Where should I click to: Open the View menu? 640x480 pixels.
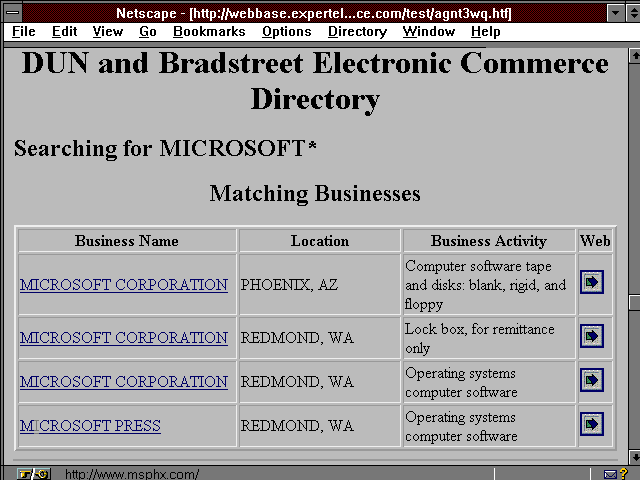click(x=108, y=31)
